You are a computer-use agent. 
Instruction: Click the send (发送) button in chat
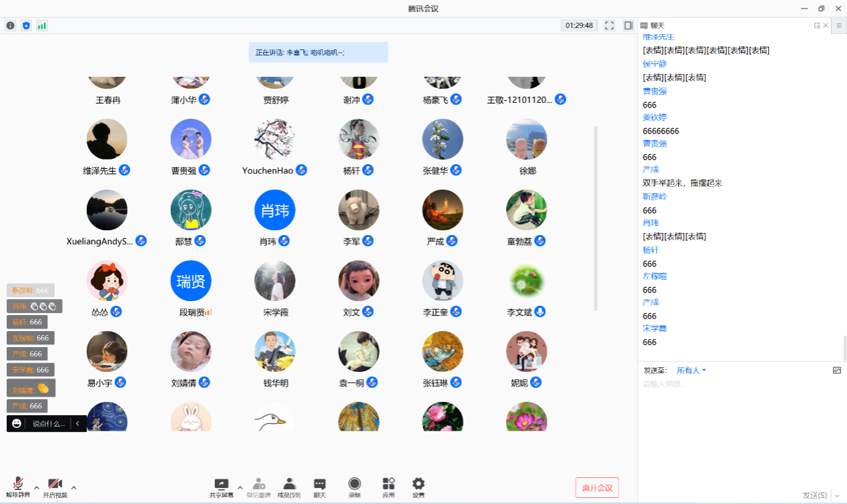tap(814, 495)
